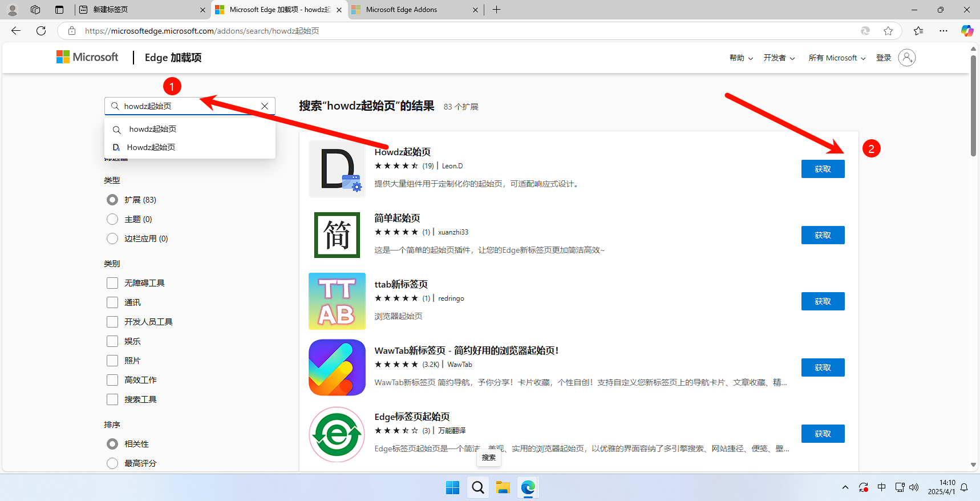
Task: Click the howdz起始页 search input field
Action: pos(189,106)
